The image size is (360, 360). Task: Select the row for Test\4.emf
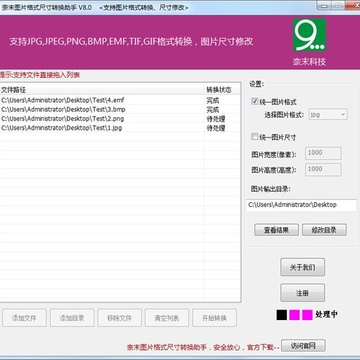(x=120, y=100)
